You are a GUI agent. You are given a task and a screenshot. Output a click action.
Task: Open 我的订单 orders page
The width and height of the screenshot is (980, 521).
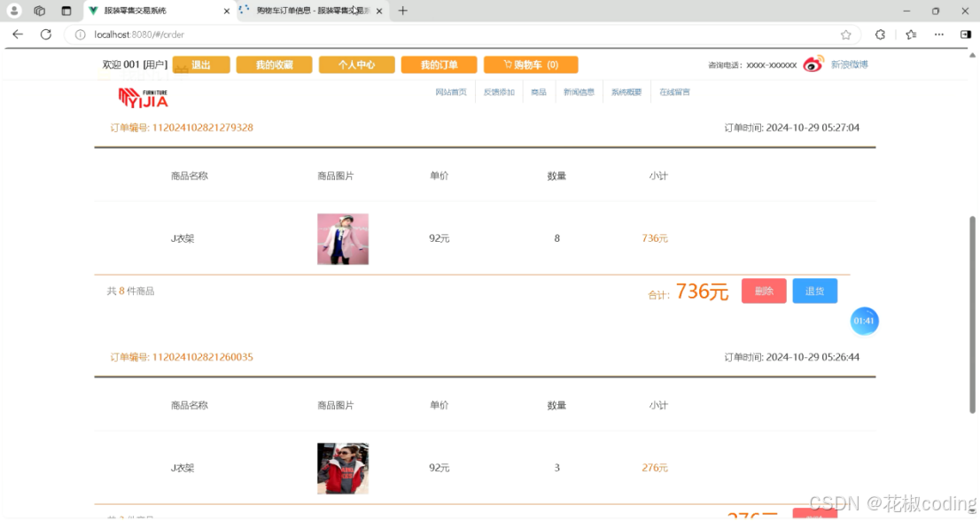(439, 65)
